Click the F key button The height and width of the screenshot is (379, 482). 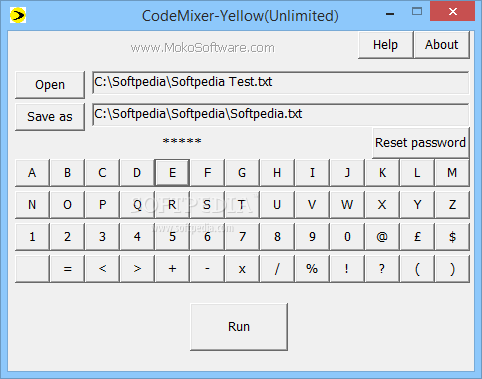[207, 173]
